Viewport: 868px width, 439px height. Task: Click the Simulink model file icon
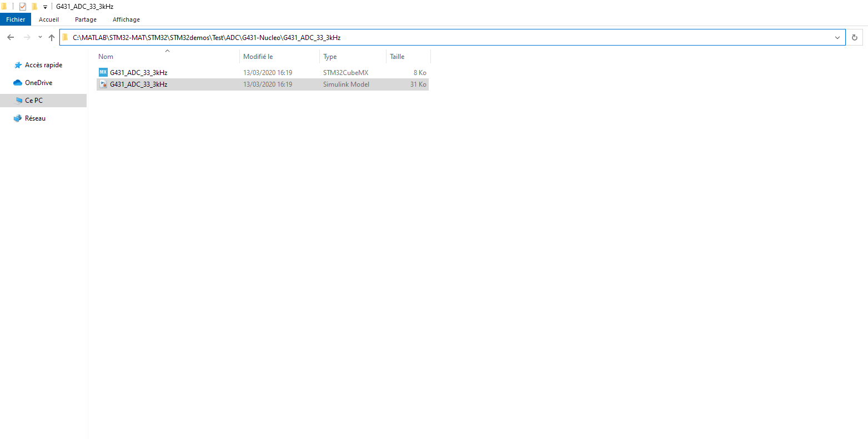[103, 84]
